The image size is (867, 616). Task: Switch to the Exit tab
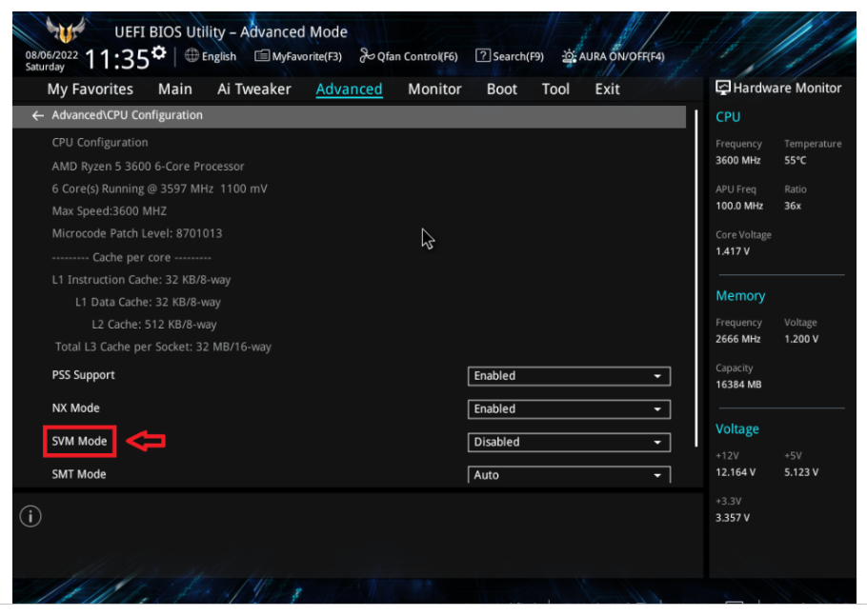(607, 89)
